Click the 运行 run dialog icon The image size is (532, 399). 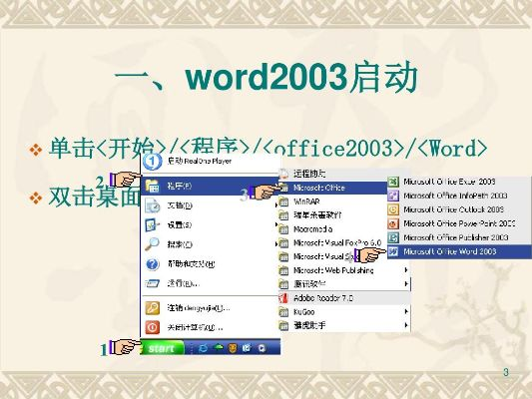153,283
